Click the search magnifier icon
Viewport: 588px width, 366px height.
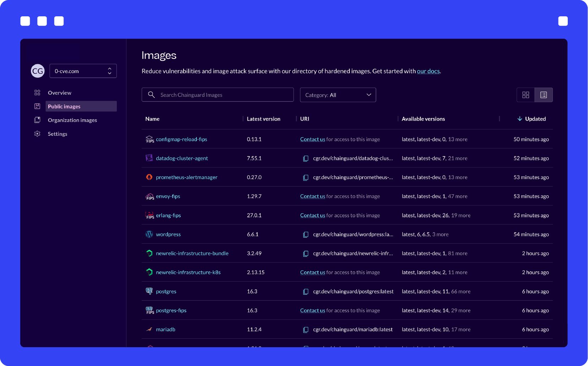[151, 95]
